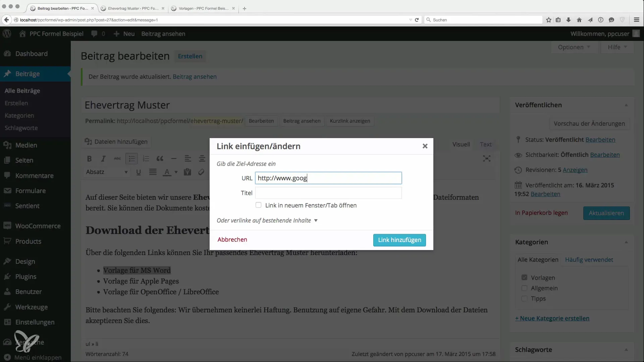This screenshot has height=362, width=644.
Task: Switch to Ehevertrag Muster browser tab
Action: tap(133, 8)
